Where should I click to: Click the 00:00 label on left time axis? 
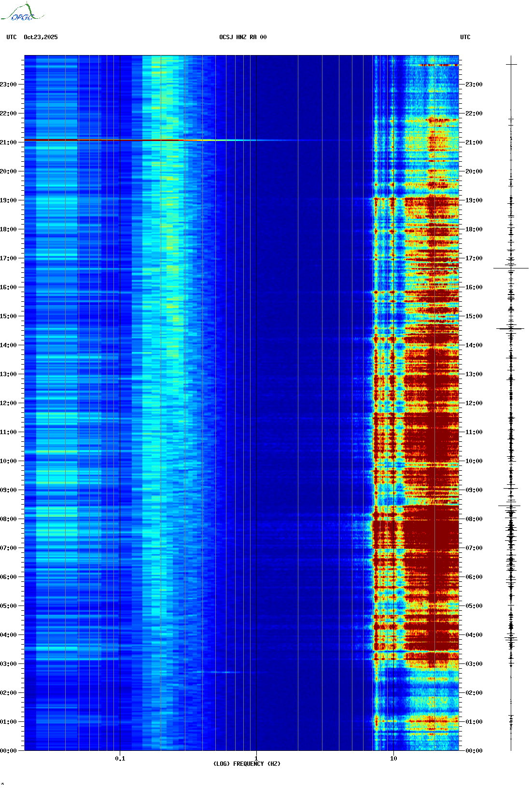click(x=8, y=751)
